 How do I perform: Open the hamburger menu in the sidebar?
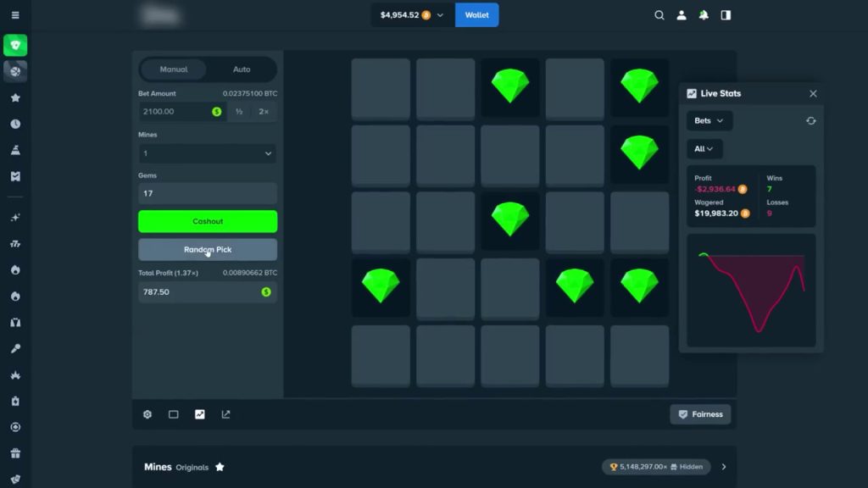point(15,15)
